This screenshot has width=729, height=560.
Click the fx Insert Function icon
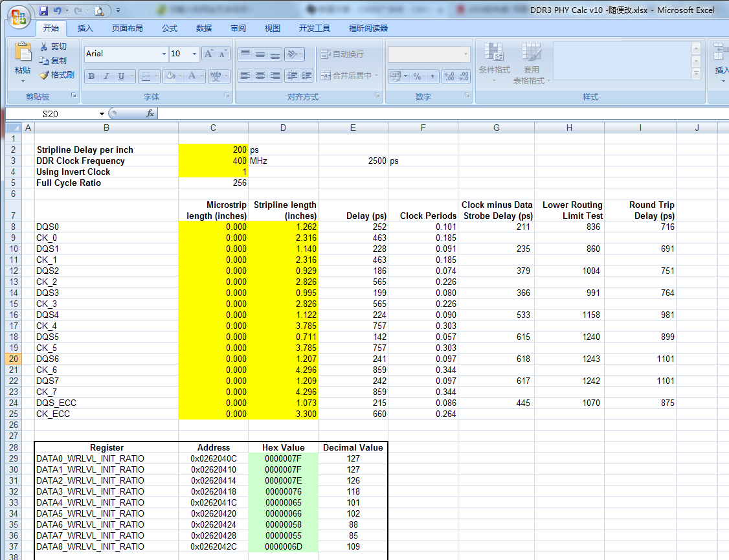[150, 113]
